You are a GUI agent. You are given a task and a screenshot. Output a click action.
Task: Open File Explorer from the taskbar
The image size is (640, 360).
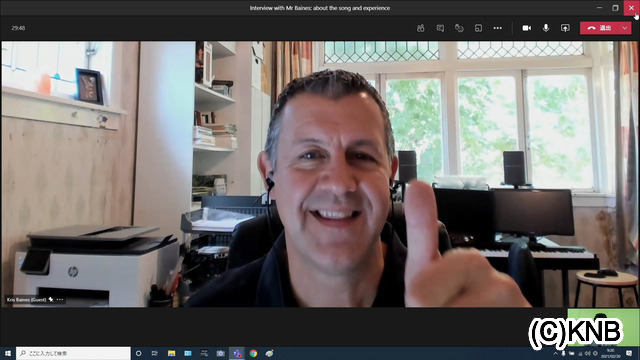(x=171, y=353)
